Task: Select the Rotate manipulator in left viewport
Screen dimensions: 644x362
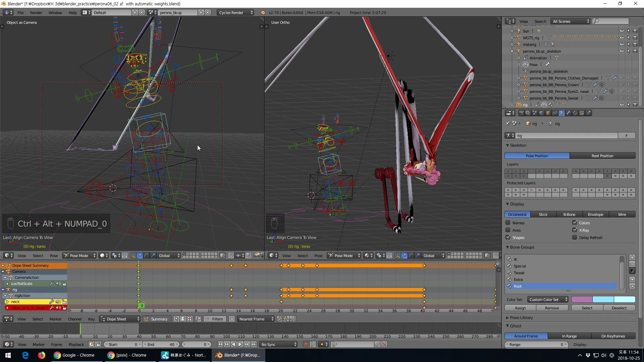Action: 147,255
